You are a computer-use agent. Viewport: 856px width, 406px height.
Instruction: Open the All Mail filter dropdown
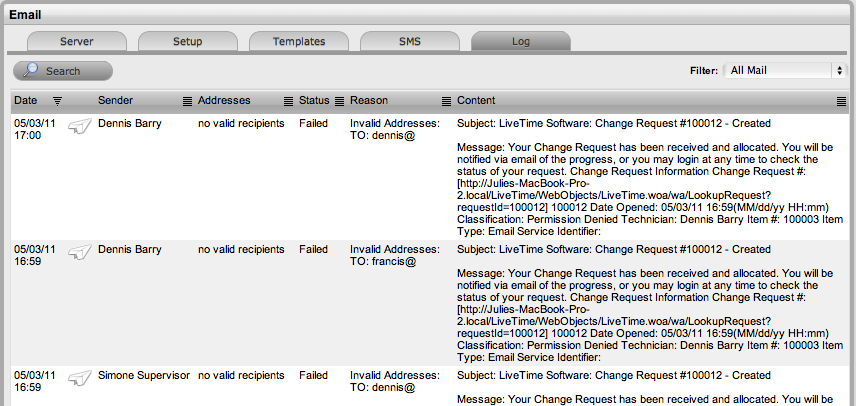pyautogui.click(x=785, y=71)
